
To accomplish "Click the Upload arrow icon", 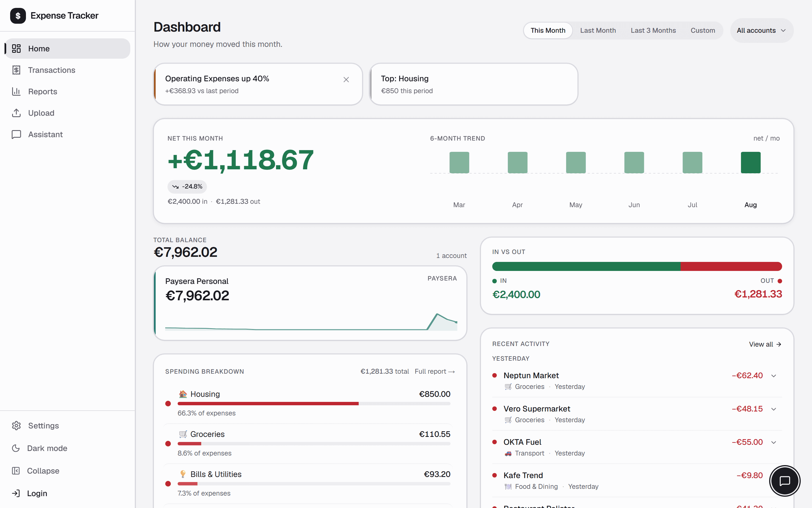I will pyautogui.click(x=16, y=113).
